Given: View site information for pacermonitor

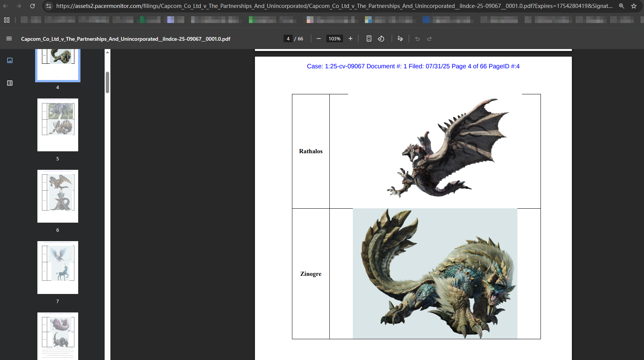Looking at the screenshot, I should [x=48, y=6].
